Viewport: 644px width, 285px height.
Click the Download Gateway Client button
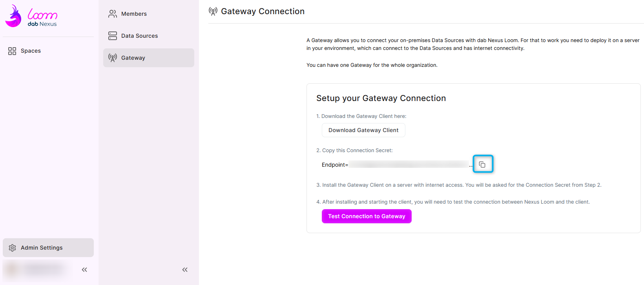[363, 130]
